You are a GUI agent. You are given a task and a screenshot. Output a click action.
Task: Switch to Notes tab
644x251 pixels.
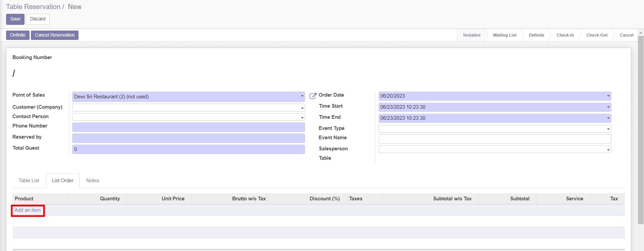(x=93, y=181)
